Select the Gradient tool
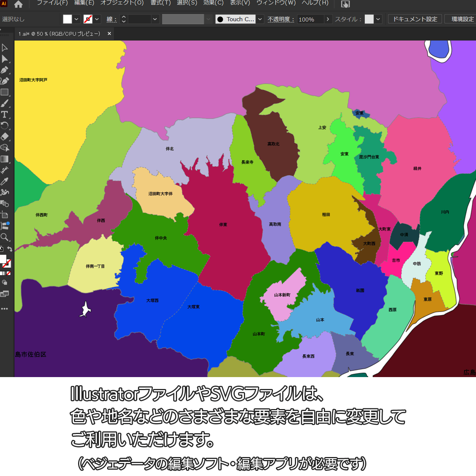This screenshot has height=476, width=476. click(x=4, y=159)
